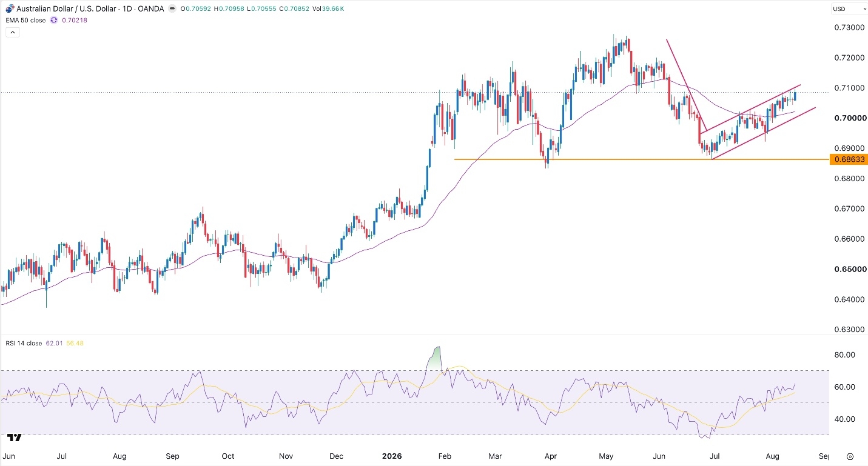The image size is (868, 466).
Task: Click the RSI 14 close indicator label
Action: [x=24, y=343]
